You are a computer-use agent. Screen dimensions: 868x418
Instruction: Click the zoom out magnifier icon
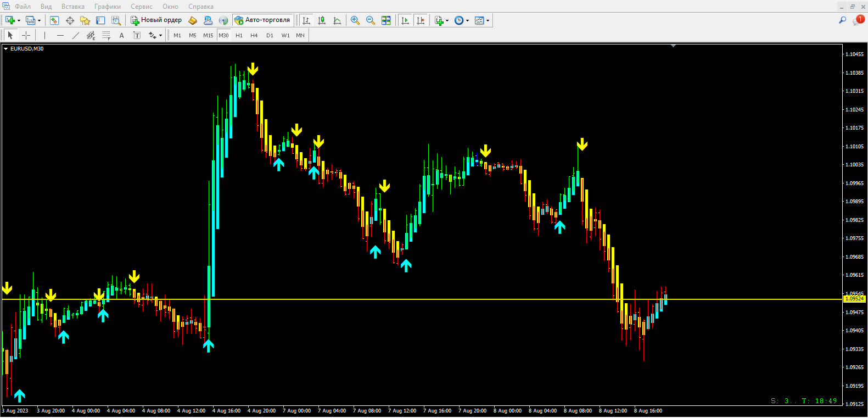pyautogui.click(x=371, y=20)
